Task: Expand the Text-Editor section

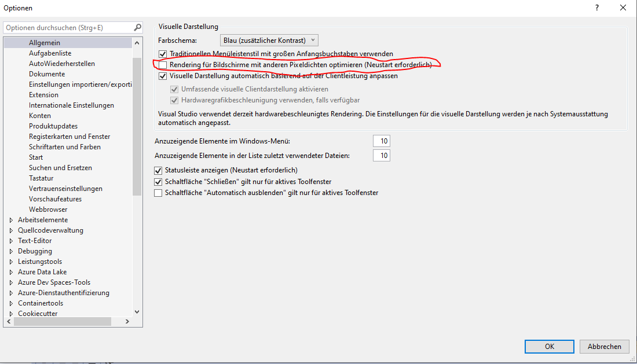Action: click(x=10, y=240)
